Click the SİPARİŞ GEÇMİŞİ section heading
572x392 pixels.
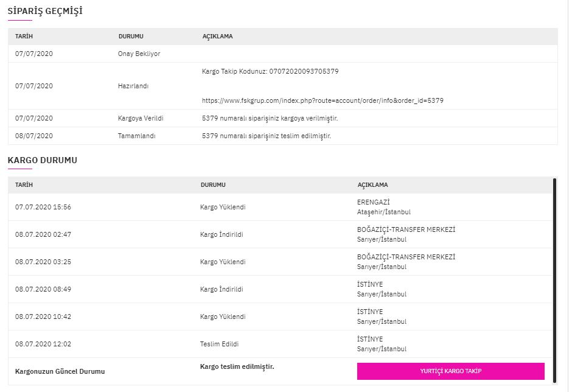coord(45,11)
